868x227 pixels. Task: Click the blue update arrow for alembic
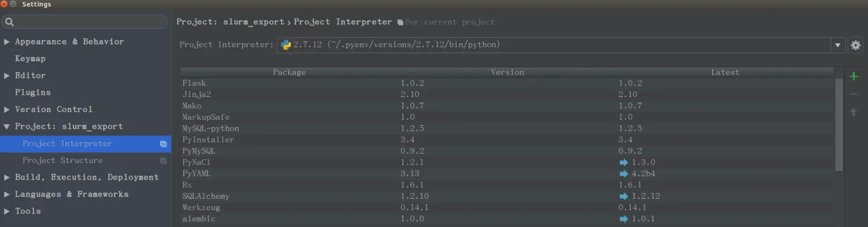point(623,219)
